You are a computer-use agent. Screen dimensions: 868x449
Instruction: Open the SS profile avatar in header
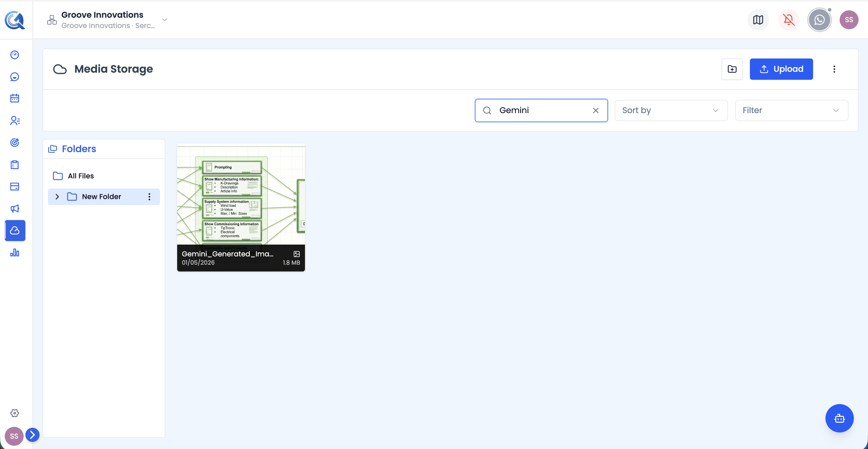coord(849,20)
